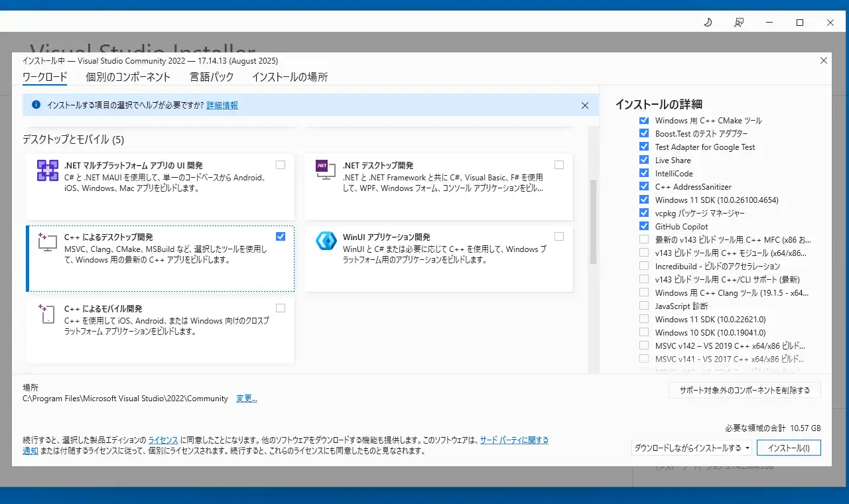This screenshot has width=849, height=504.
Task: Click the WinUI アプリケーション開発 title
Action: tap(387, 237)
